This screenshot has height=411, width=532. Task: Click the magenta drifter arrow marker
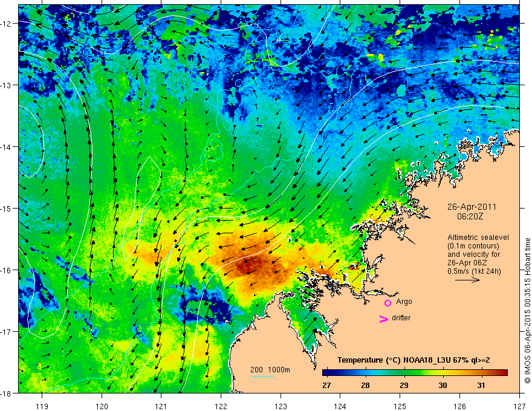point(384,319)
